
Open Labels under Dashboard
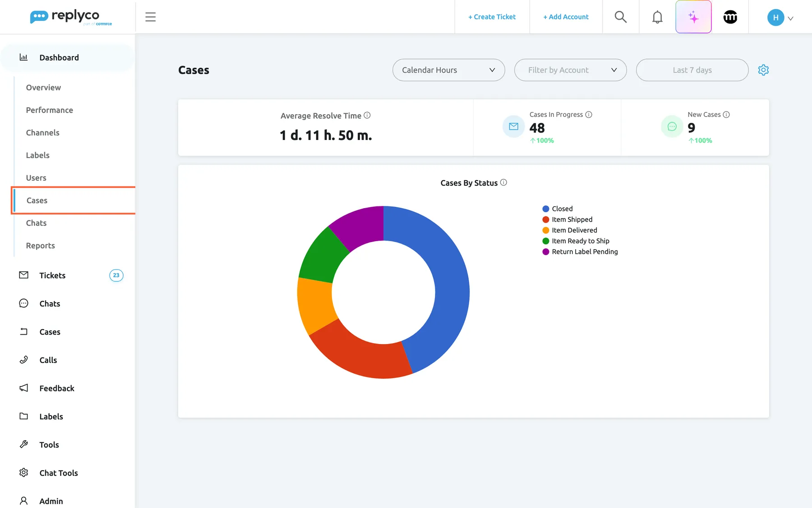point(38,155)
